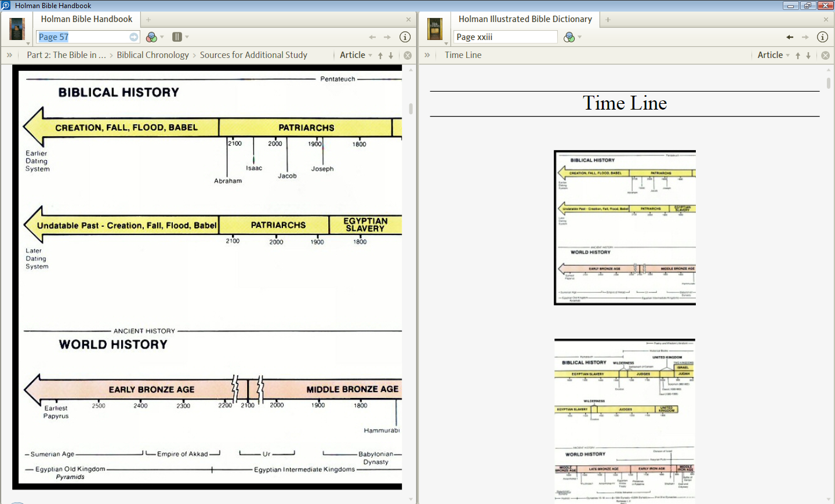The width and height of the screenshot is (835, 504).
Task: Click the Handbook panel vertical scrollbar thumb
Action: pyautogui.click(x=411, y=109)
